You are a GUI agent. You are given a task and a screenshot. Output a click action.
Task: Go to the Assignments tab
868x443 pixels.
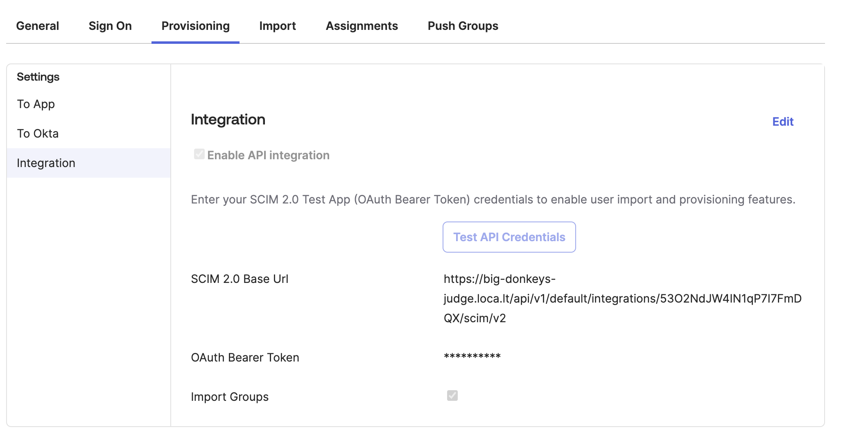coord(362,26)
